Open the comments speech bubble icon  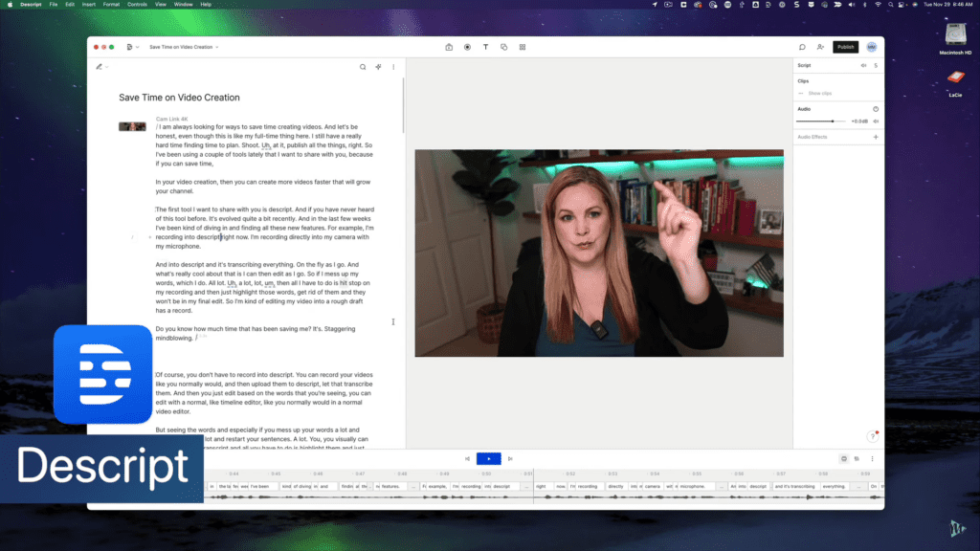coord(803,47)
